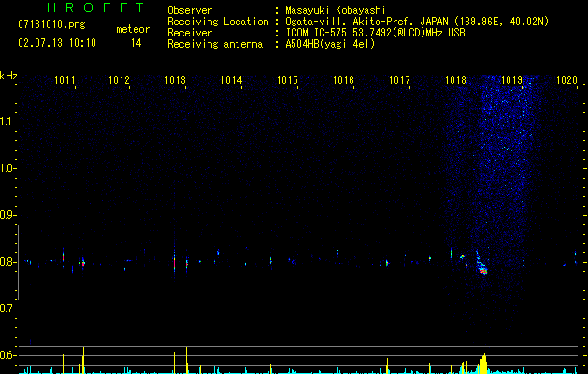The height and width of the screenshot is (374, 588).
Task: Click the 1.1 kHz frequency label
Action: pos(7,122)
